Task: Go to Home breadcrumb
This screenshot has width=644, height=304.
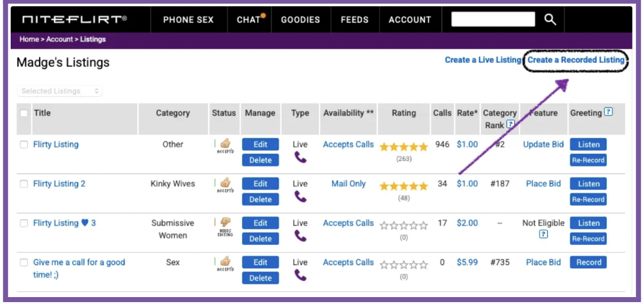Action: pyautogui.click(x=29, y=40)
